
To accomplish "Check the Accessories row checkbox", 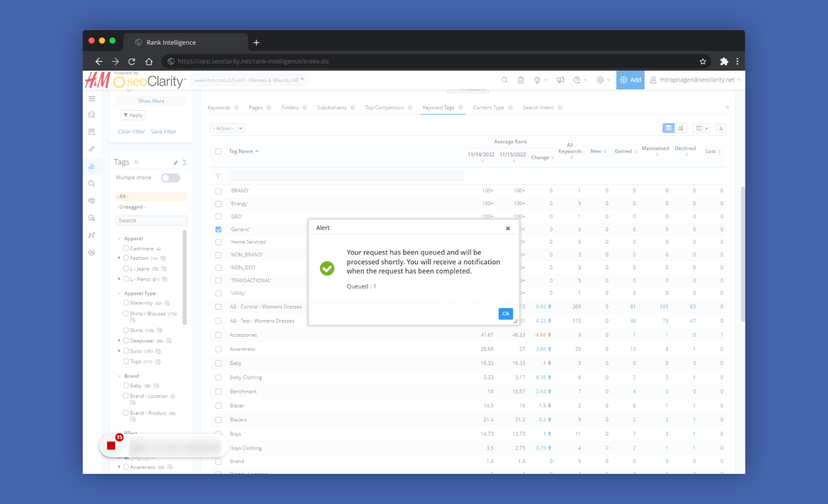I will coord(218,335).
